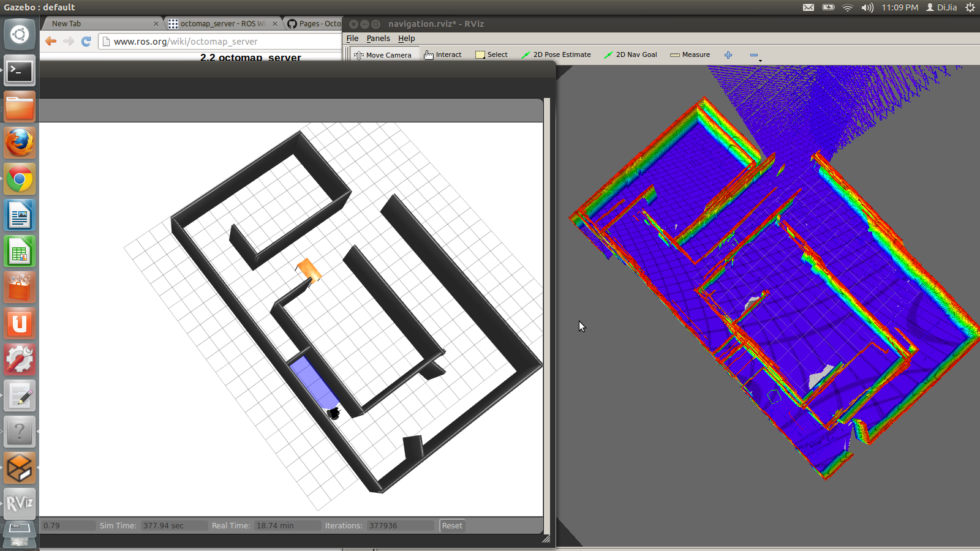Click the RViz toolbar drag handle
The image size is (980, 551).
[x=347, y=54]
